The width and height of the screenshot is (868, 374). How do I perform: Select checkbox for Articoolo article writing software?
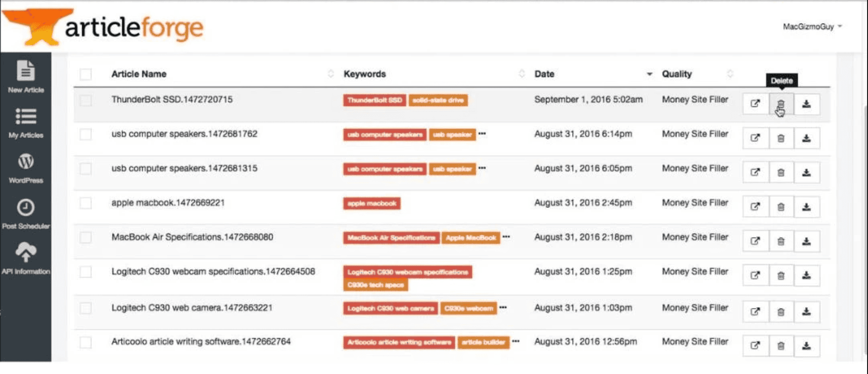pos(85,342)
